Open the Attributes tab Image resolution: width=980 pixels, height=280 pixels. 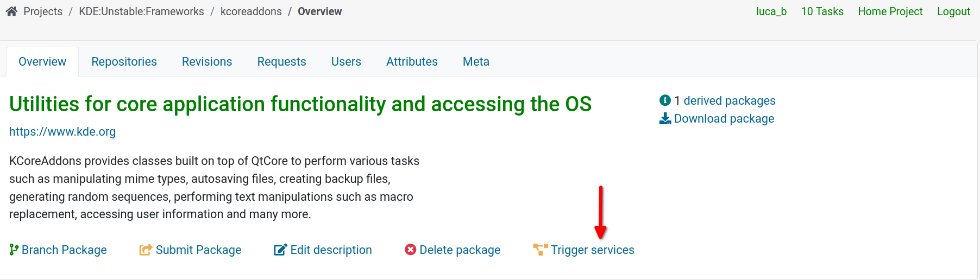point(412,62)
